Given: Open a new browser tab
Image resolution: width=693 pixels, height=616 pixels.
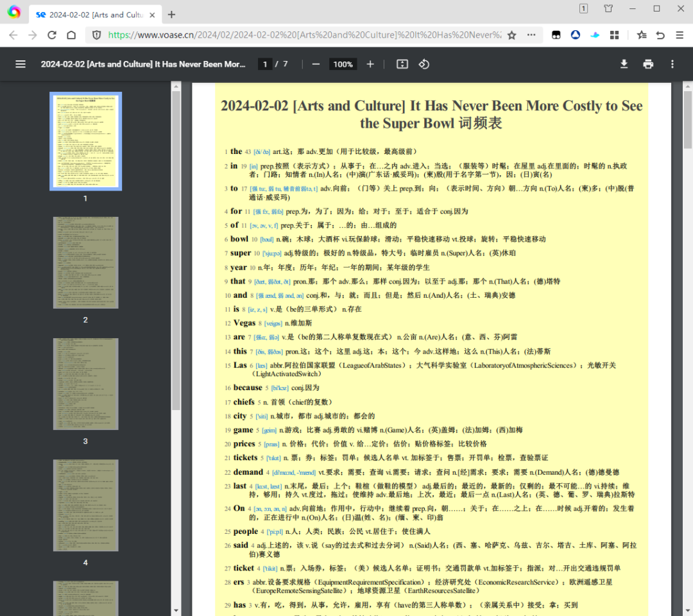Looking at the screenshot, I should click(x=171, y=15).
